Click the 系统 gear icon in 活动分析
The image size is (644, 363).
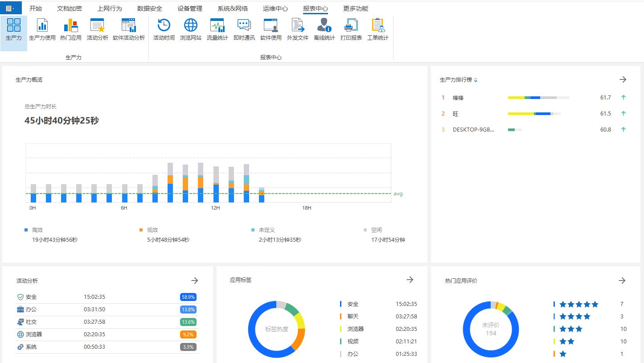(21, 347)
